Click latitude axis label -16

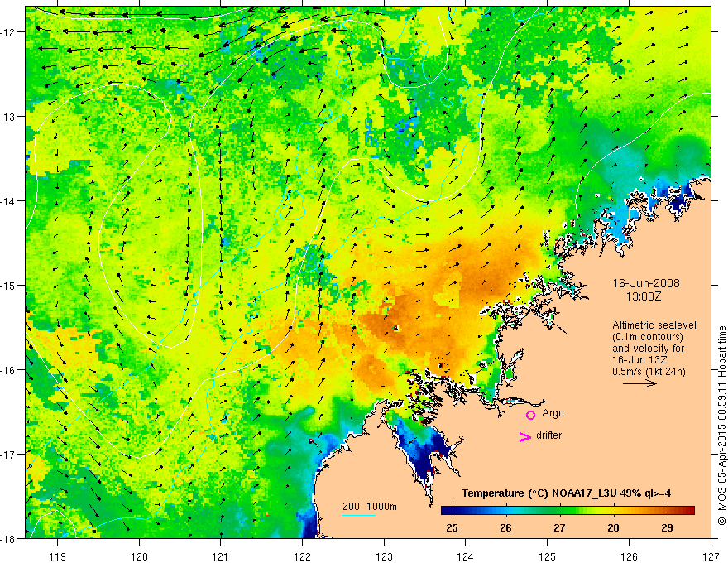tap(9, 370)
